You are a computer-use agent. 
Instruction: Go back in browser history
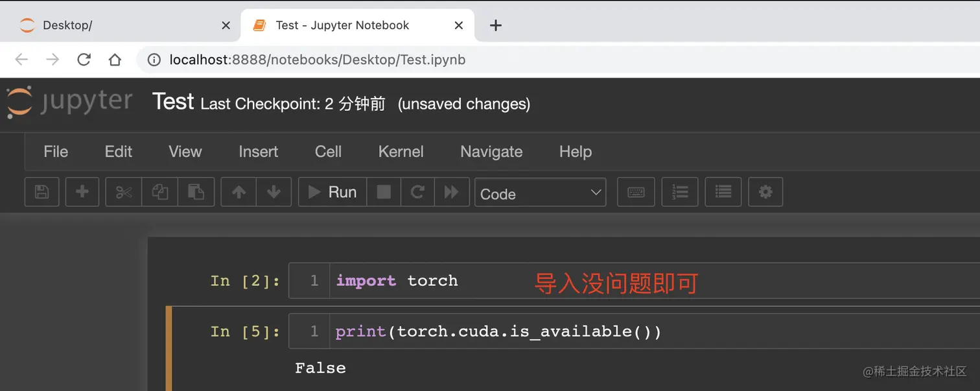(21, 60)
